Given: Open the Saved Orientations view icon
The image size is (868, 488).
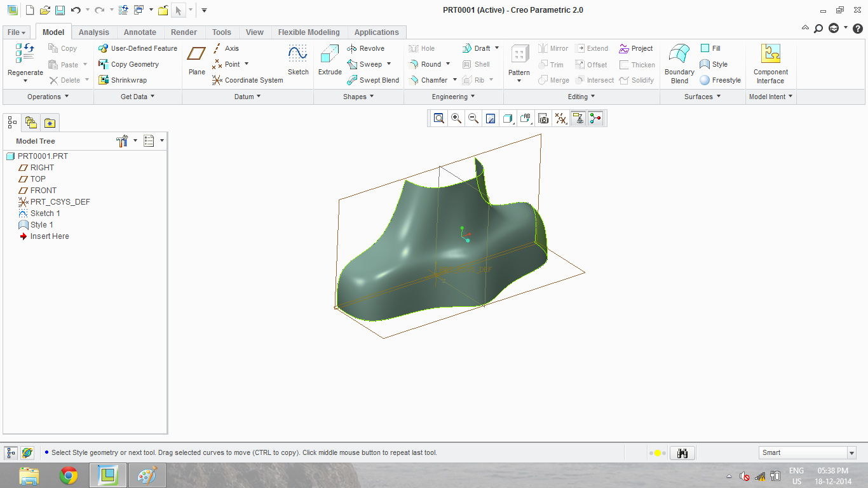Looking at the screenshot, I should tap(526, 118).
